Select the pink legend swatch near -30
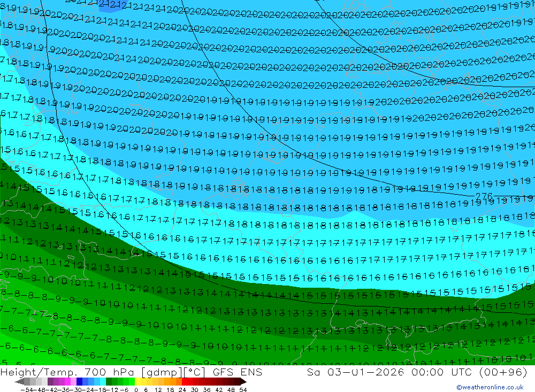The width and height of the screenshot is (535, 392). (x=73, y=382)
